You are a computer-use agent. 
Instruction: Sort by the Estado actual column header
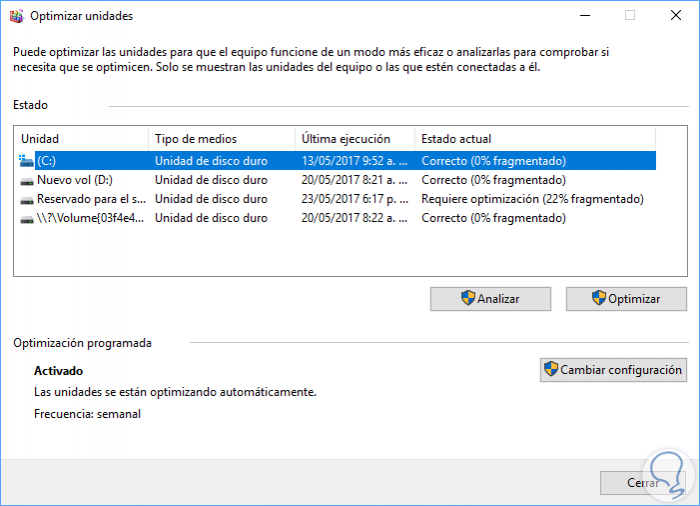coord(535,139)
